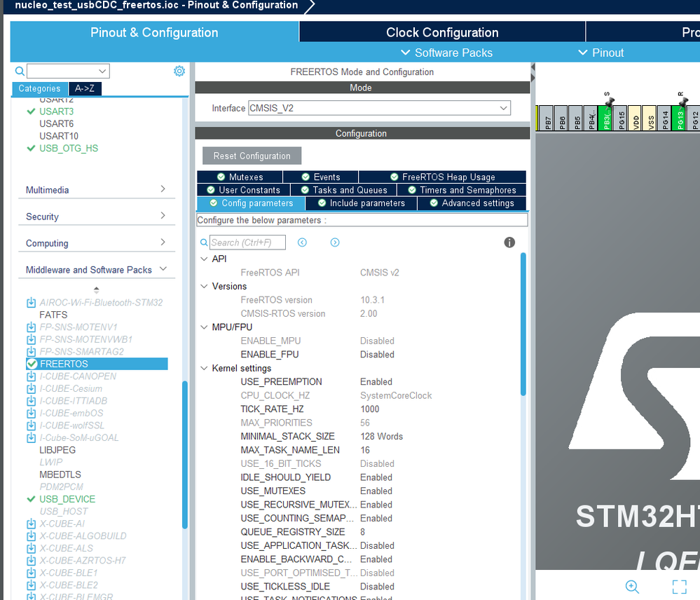The width and height of the screenshot is (700, 600).
Task: Click download icon beside FP-SNS-MOTENVWB1
Action: point(32,339)
